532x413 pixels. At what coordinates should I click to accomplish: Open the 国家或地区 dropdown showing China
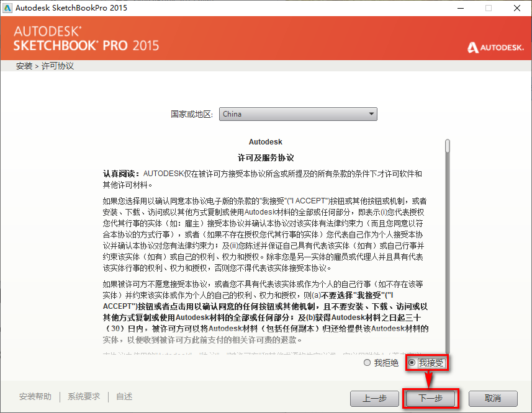[x=298, y=114]
